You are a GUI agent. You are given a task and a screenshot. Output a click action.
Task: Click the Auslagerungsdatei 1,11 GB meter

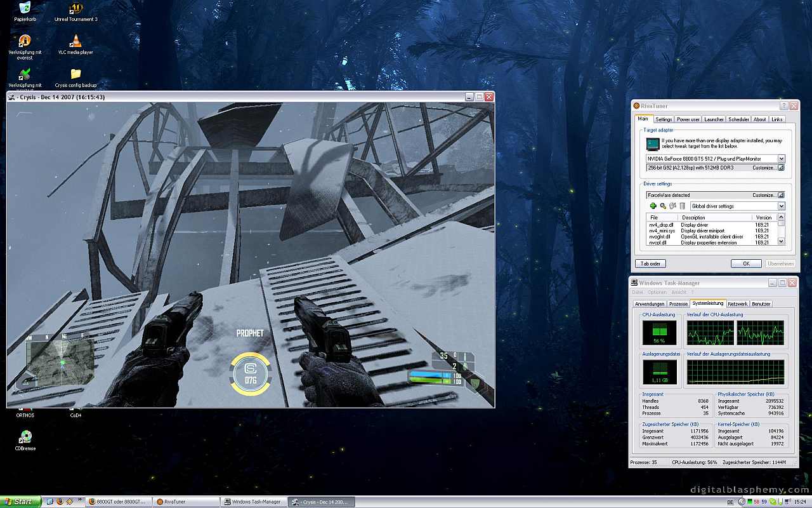pyautogui.click(x=660, y=372)
